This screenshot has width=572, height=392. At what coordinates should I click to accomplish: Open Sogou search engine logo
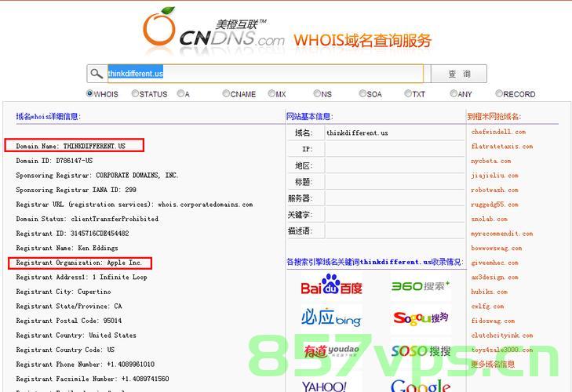[421, 318]
